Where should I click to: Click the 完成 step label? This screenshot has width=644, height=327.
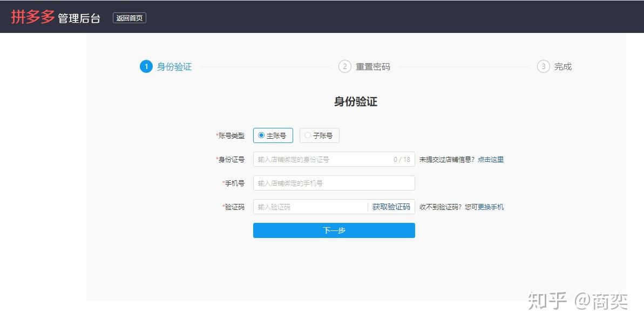(x=563, y=66)
